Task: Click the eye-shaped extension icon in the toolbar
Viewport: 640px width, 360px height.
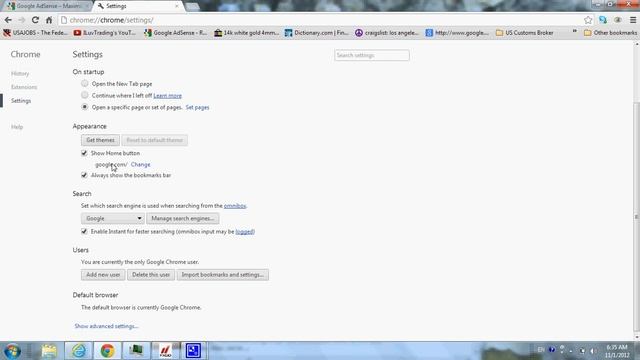Action: 618,20
